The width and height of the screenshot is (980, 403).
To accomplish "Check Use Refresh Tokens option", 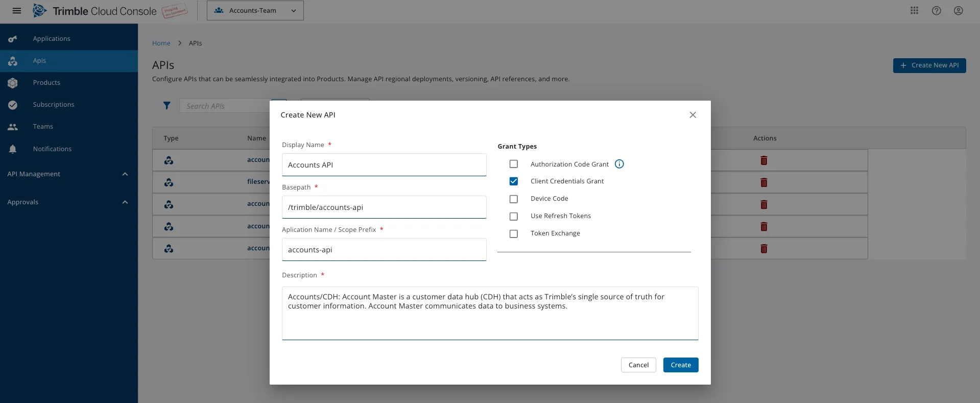I will [x=514, y=216].
